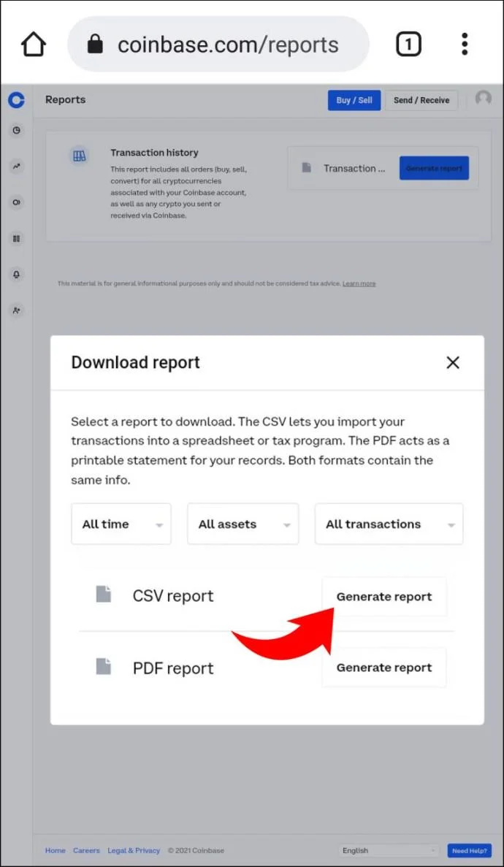504x867 pixels.
Task: Click the Home footer link
Action: click(x=56, y=850)
